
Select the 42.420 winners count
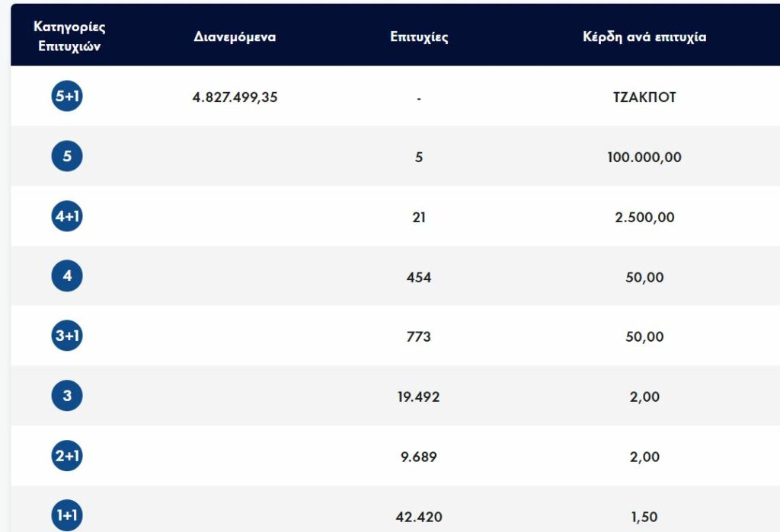tap(419, 517)
